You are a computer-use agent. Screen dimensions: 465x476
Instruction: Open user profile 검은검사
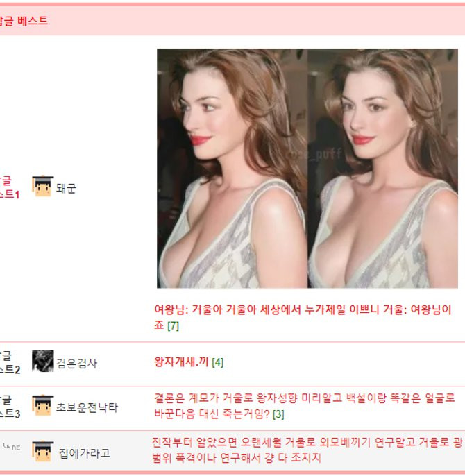76,363
